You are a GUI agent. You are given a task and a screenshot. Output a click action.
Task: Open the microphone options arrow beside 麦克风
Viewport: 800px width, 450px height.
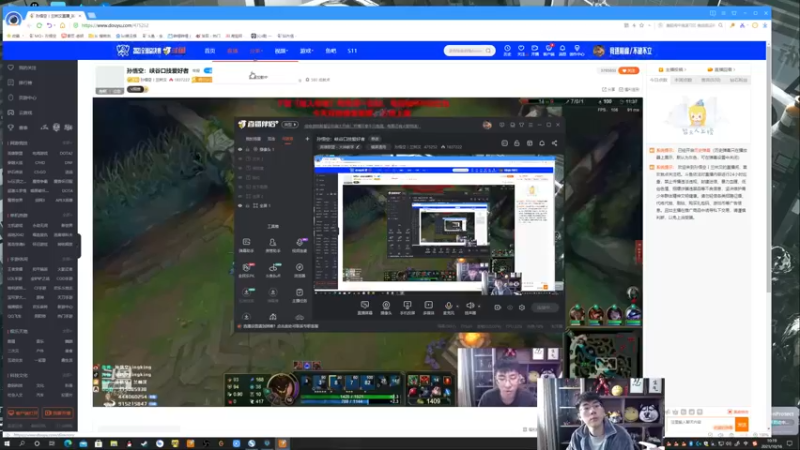coord(457,306)
